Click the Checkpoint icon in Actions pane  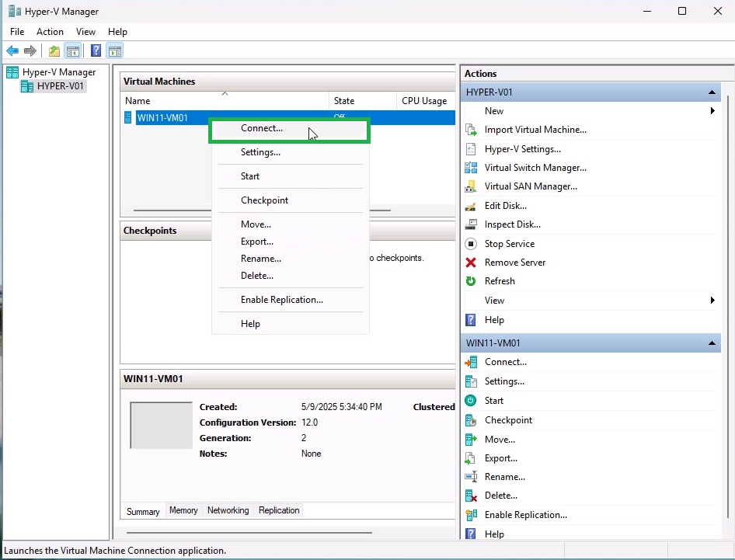(471, 420)
